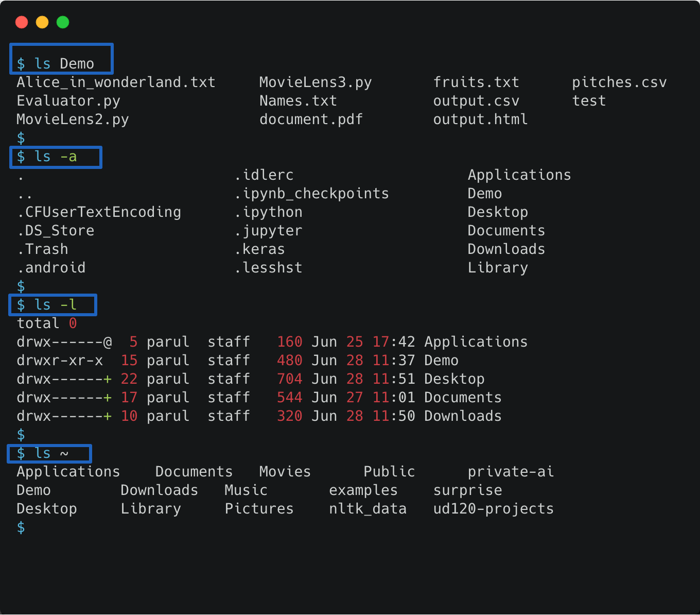This screenshot has width=700, height=615.
Task: Select MovieLens3.py in the Demo listing
Action: pyautogui.click(x=316, y=82)
